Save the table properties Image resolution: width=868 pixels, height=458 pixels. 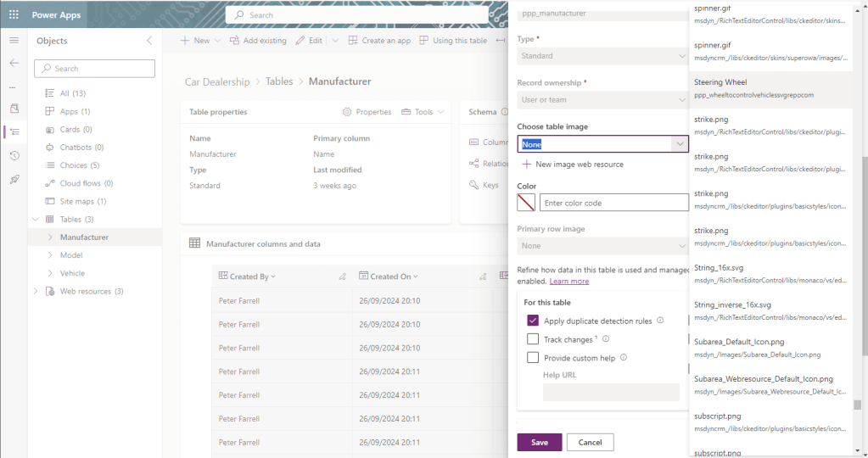pyautogui.click(x=539, y=442)
